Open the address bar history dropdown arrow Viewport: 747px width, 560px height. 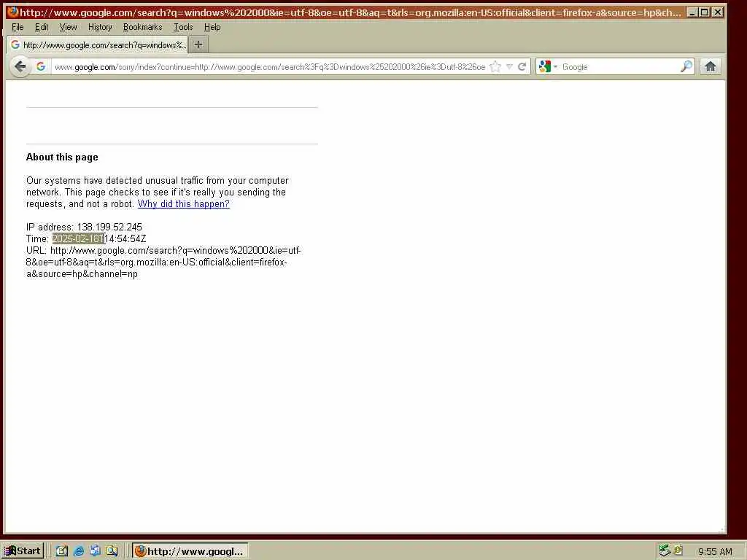(x=509, y=66)
